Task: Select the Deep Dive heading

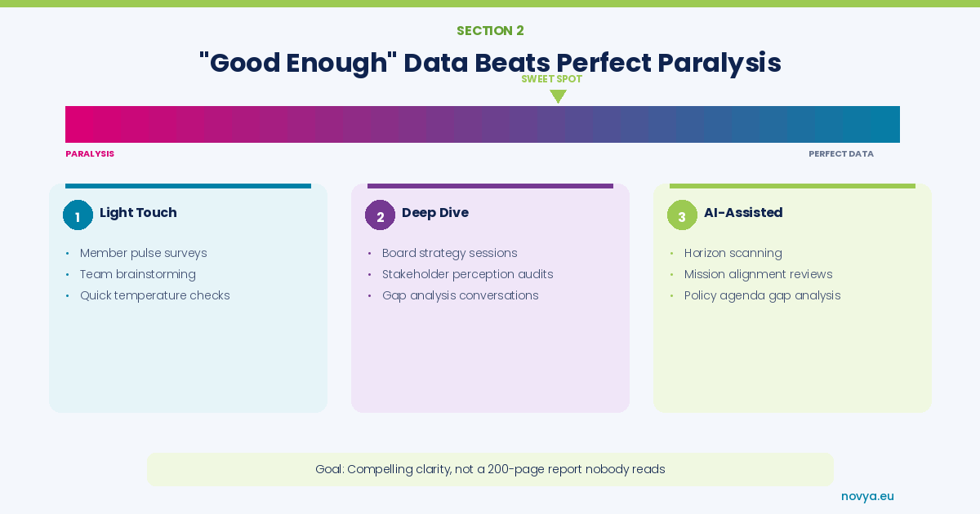Action: [x=435, y=213]
